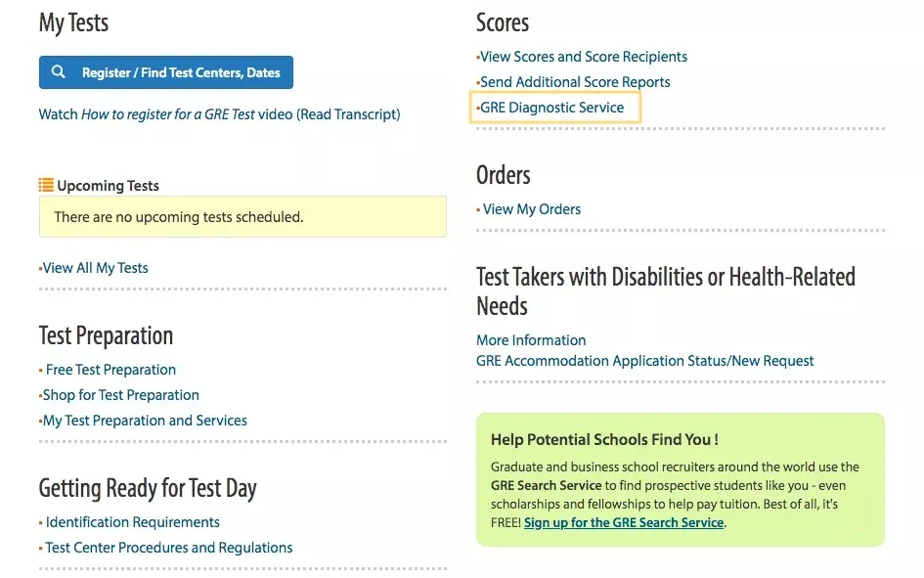
Task: Open How to register for a GRE Test video
Action: 166,114
